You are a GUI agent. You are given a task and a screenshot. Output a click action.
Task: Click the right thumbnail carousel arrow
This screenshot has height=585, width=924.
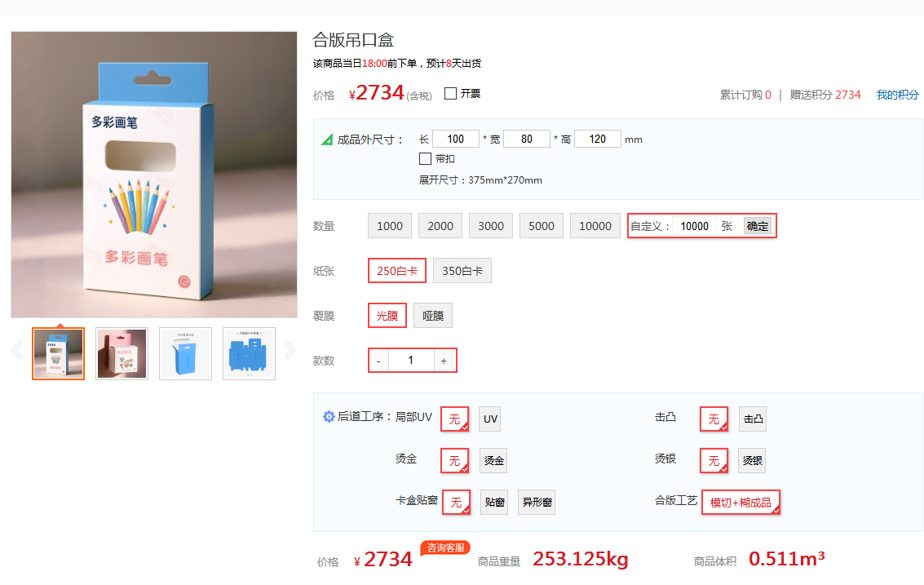tap(290, 351)
